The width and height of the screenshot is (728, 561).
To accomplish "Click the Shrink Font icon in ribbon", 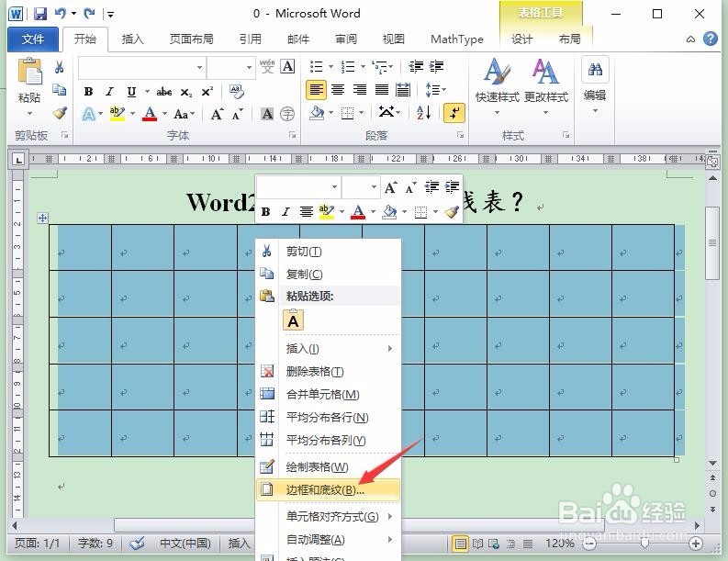I will [x=237, y=114].
